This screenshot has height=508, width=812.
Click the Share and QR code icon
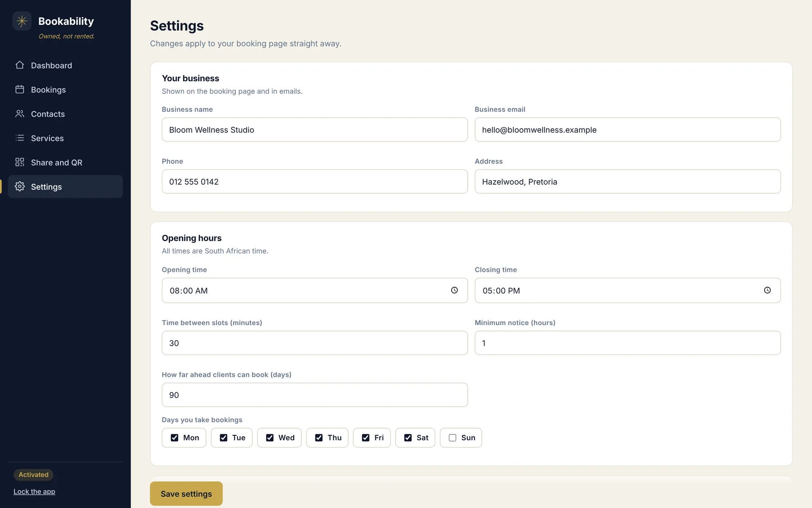click(x=19, y=162)
